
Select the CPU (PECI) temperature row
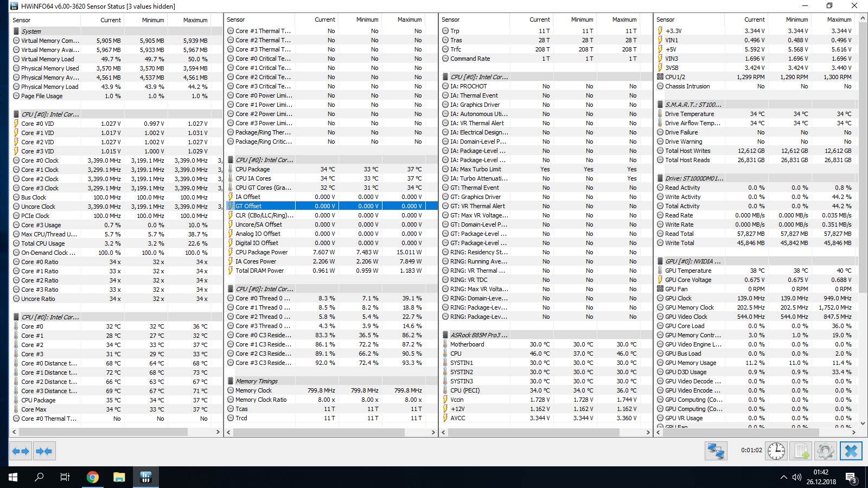pyautogui.click(x=546, y=390)
